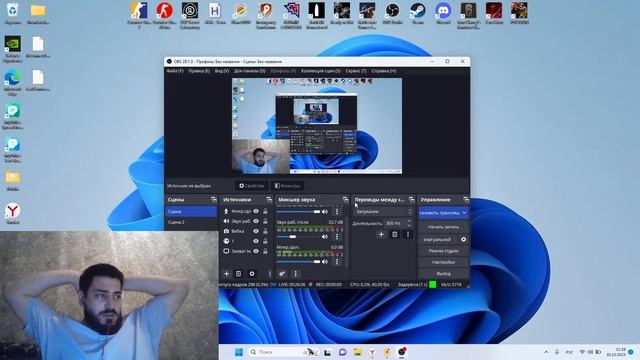Open the Док-панели menu
Viewport: 640px width, 360px height.
(249, 71)
